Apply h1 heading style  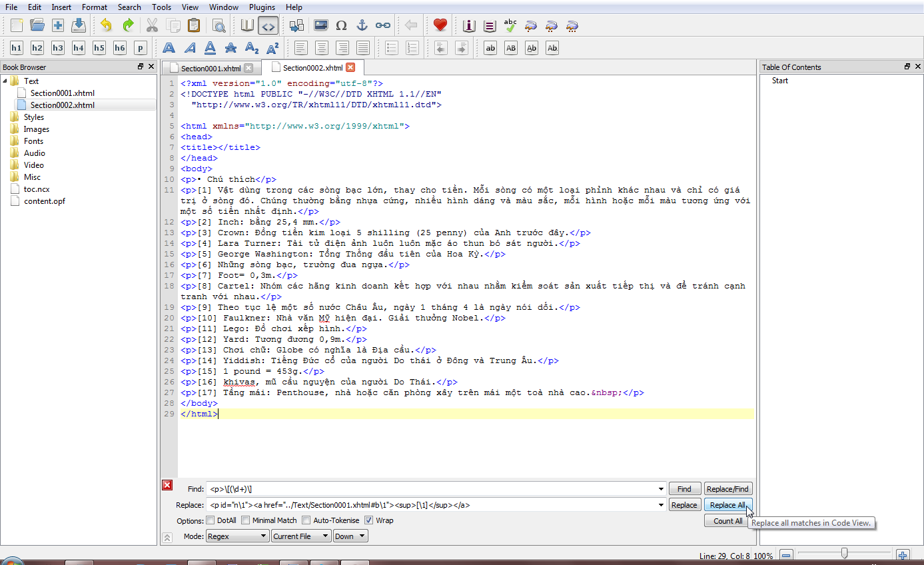17,48
